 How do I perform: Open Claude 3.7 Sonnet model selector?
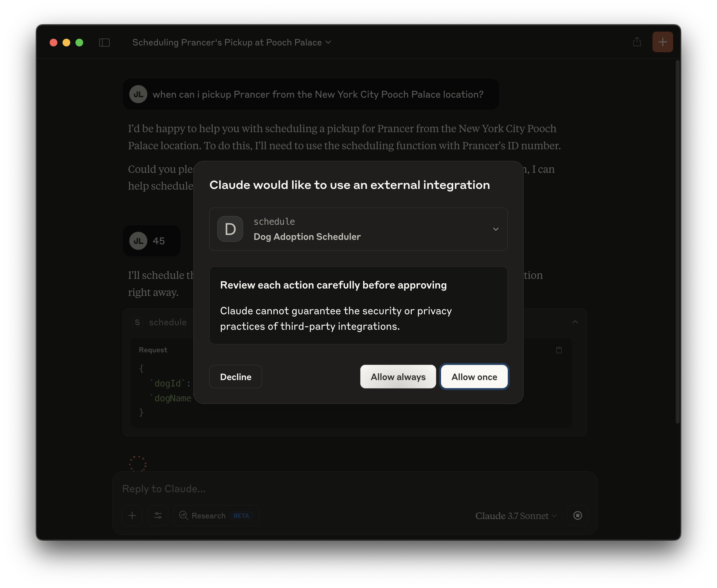click(x=516, y=515)
